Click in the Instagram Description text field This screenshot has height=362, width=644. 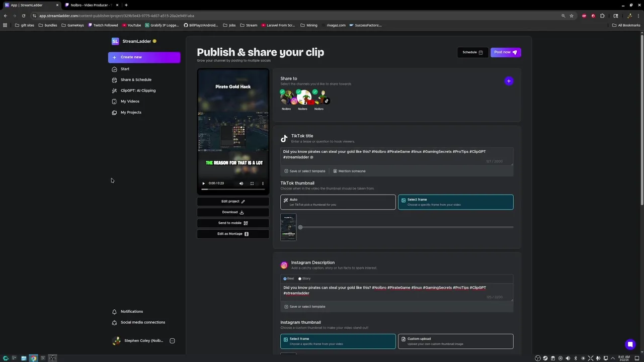pyautogui.click(x=397, y=293)
